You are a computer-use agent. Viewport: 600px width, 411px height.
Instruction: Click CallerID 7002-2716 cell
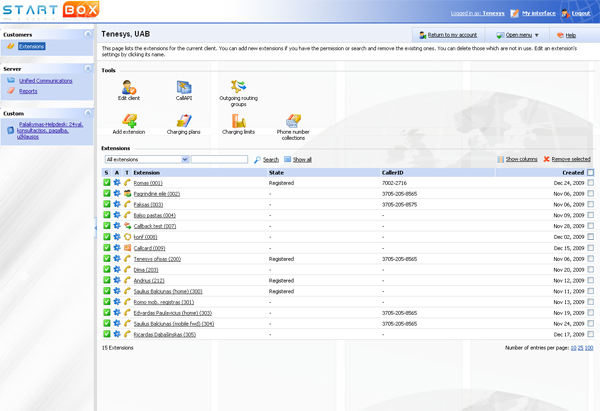(x=394, y=183)
